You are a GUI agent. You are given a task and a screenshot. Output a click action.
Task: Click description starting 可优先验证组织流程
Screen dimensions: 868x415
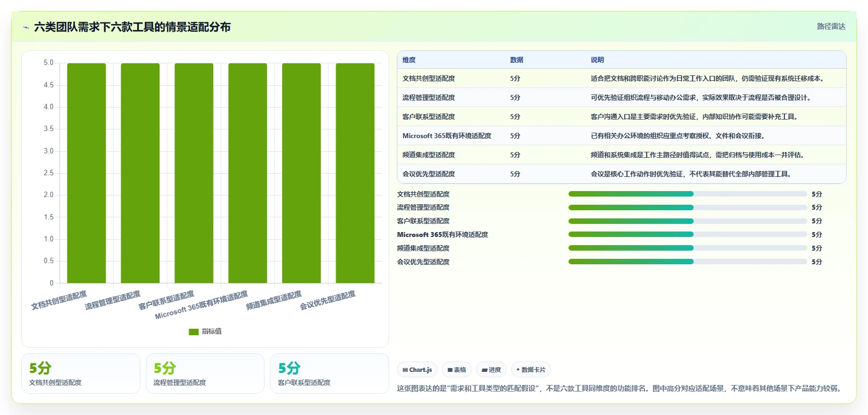pyautogui.click(x=701, y=98)
